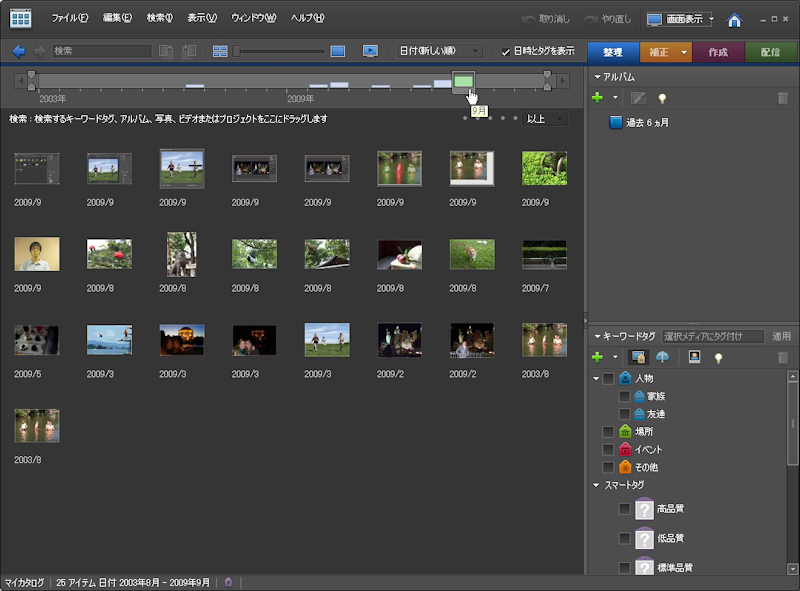Open the ファイル menu
The height and width of the screenshot is (591, 800).
click(69, 18)
